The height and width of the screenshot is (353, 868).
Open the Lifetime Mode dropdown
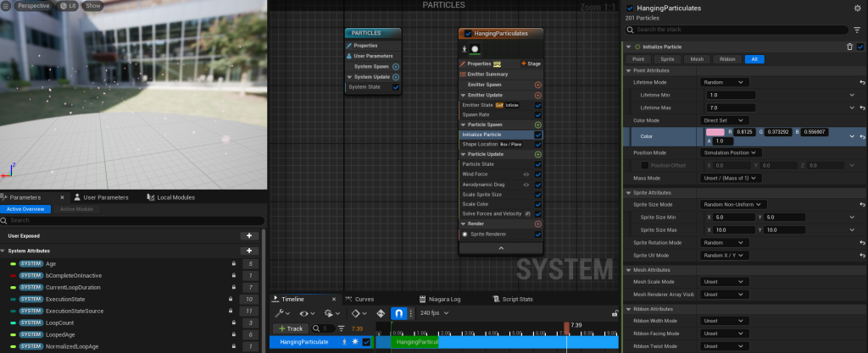(x=724, y=82)
